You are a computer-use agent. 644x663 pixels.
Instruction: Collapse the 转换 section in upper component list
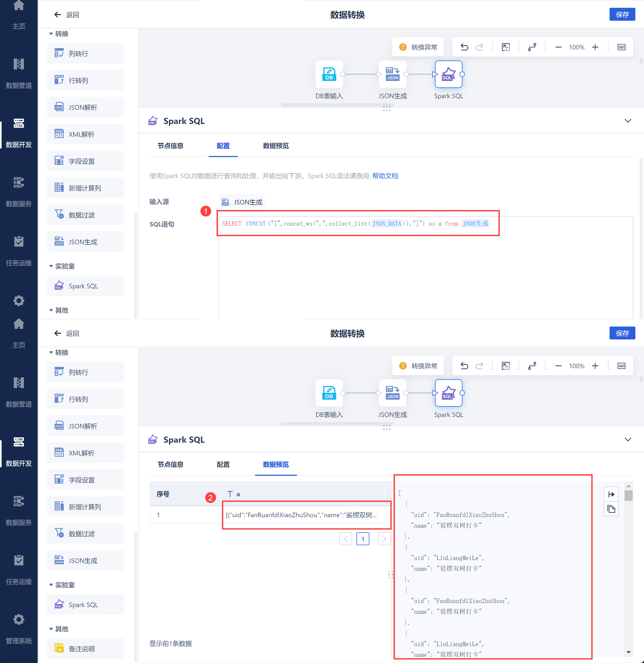point(51,34)
